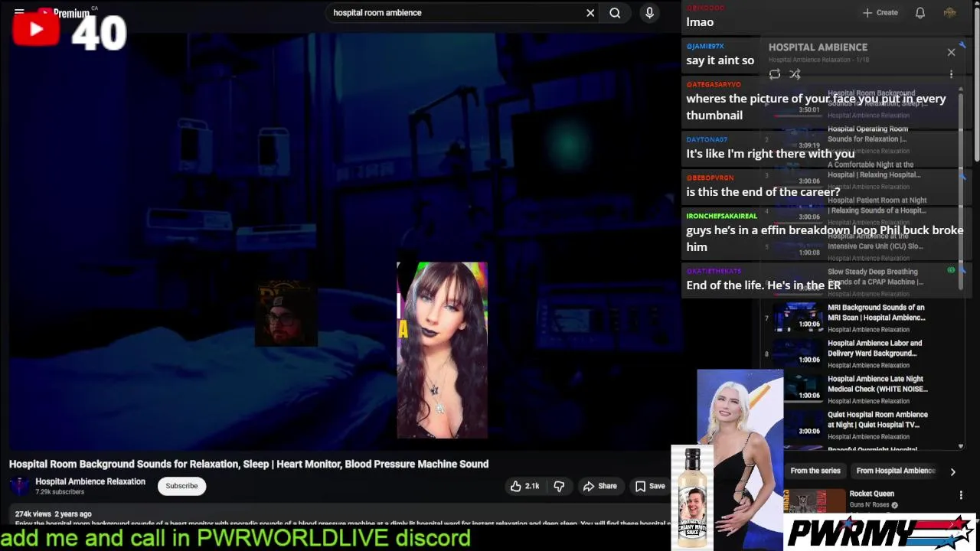Screen dimensions: 980x551
Task: Share the video
Action: tap(599, 486)
